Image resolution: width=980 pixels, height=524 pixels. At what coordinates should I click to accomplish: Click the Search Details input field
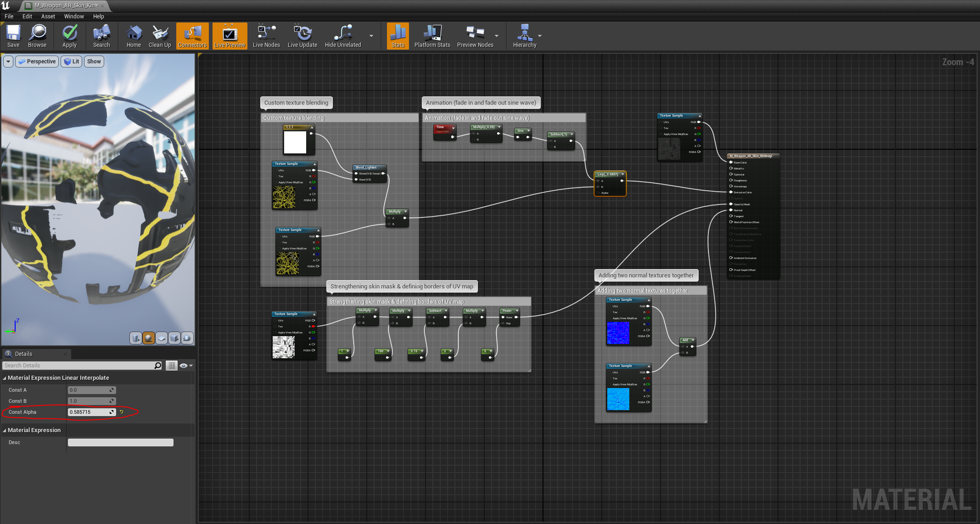[x=78, y=366]
